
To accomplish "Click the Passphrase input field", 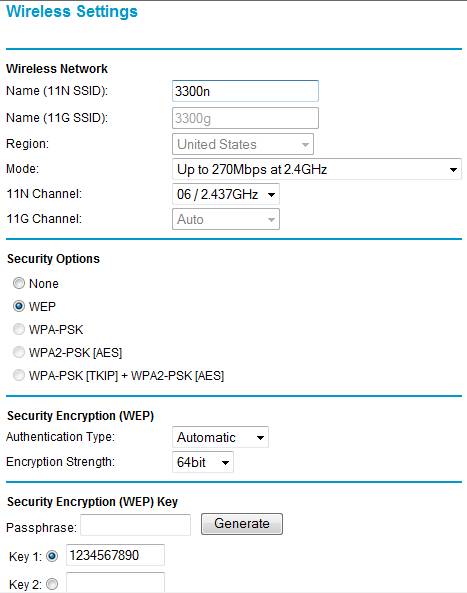I will [135, 525].
